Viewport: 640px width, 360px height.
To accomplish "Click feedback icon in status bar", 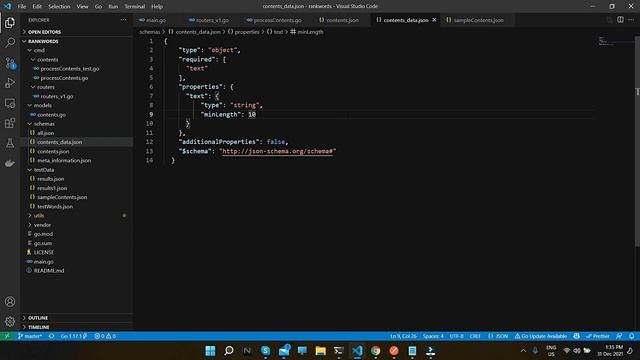I will pos(619,336).
